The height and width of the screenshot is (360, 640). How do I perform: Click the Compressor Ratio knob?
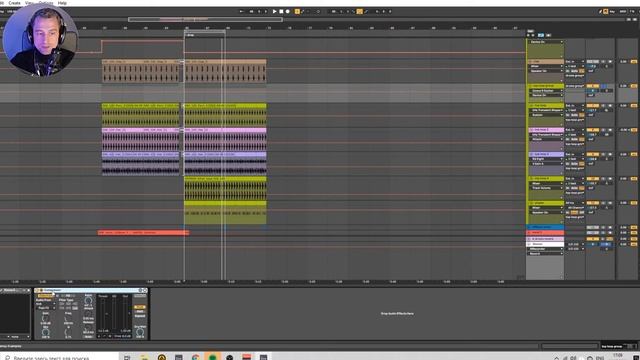[x=88, y=301]
